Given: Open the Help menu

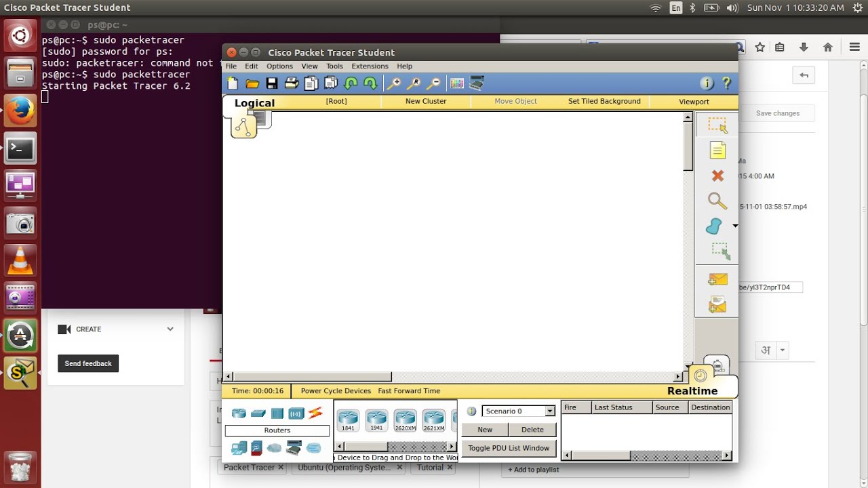Looking at the screenshot, I should tap(404, 66).
